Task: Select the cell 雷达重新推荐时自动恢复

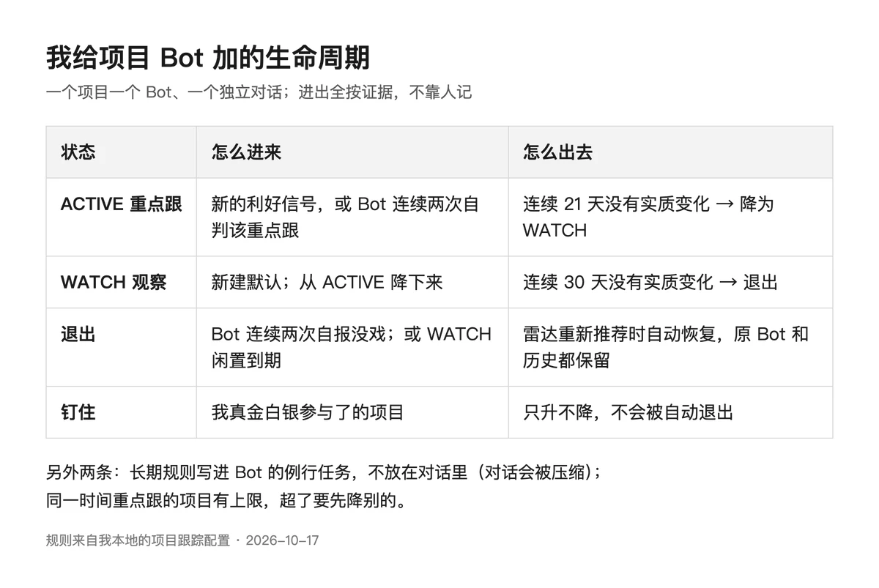Action: coord(666,347)
